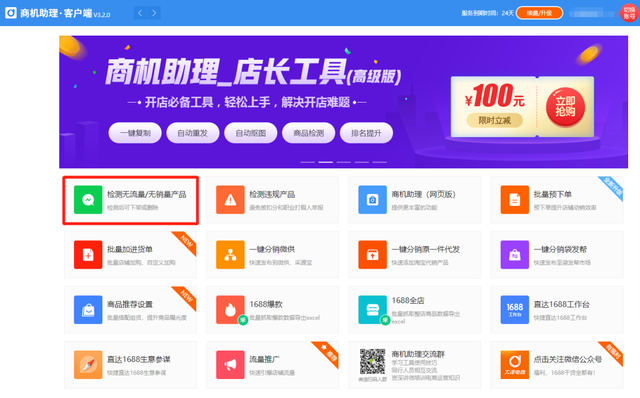This screenshot has height=398, width=640.
Task: Click the 检测违规产品 title text
Action: coord(272,194)
